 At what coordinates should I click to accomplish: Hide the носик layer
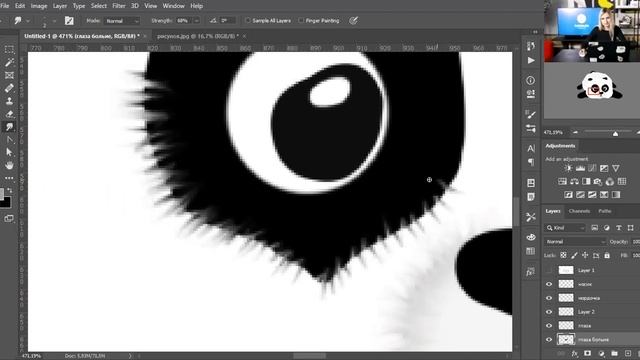pyautogui.click(x=549, y=284)
